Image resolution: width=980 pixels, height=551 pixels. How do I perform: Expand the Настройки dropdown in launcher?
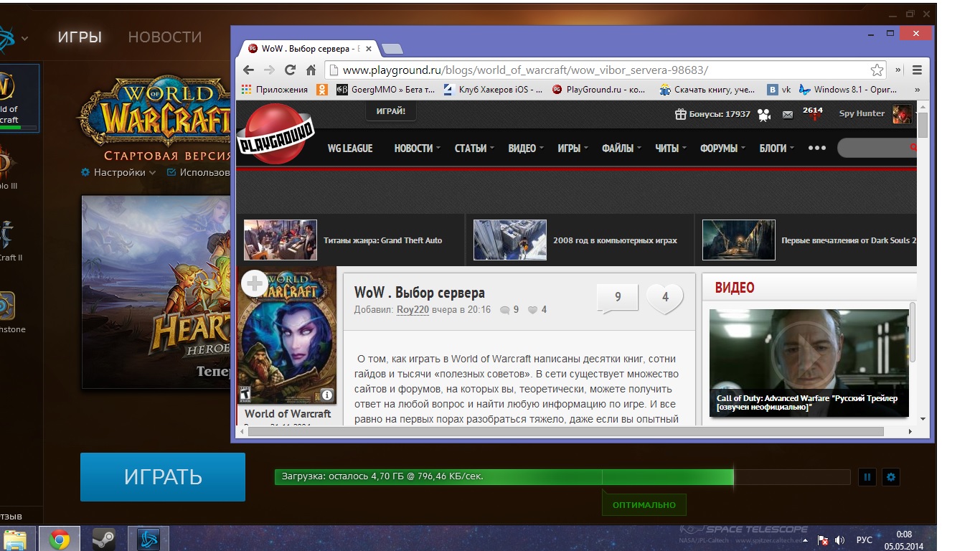click(118, 172)
